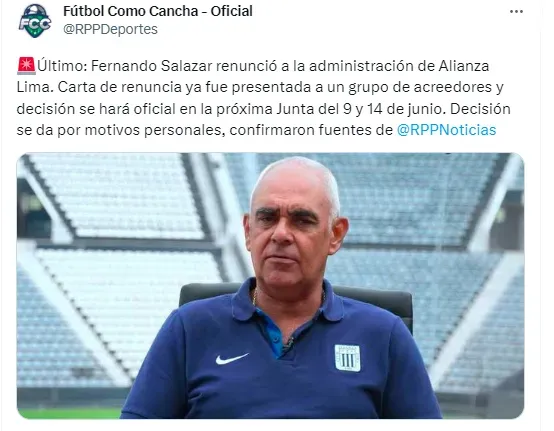The height and width of the screenshot is (431, 554).
Task: Click the Nike swoosh on the polo
Action: pyautogui.click(x=232, y=359)
